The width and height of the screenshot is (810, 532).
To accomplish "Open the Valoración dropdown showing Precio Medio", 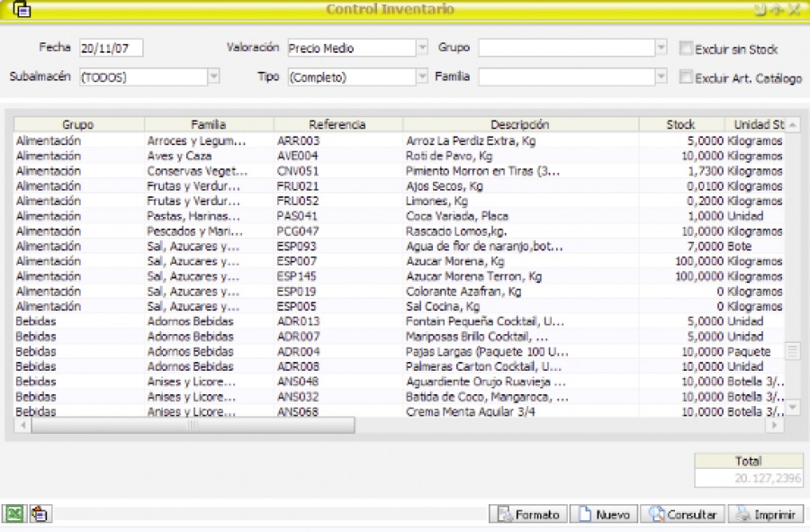I will coord(420,48).
